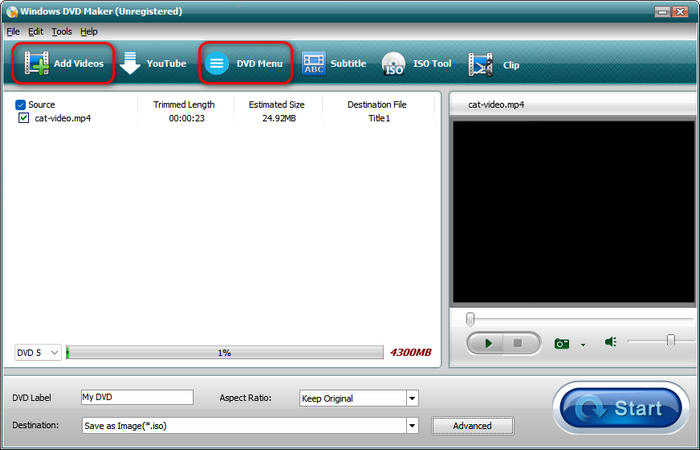Play the cat-video.mp4 preview
The width and height of the screenshot is (700, 450).
pyautogui.click(x=487, y=343)
